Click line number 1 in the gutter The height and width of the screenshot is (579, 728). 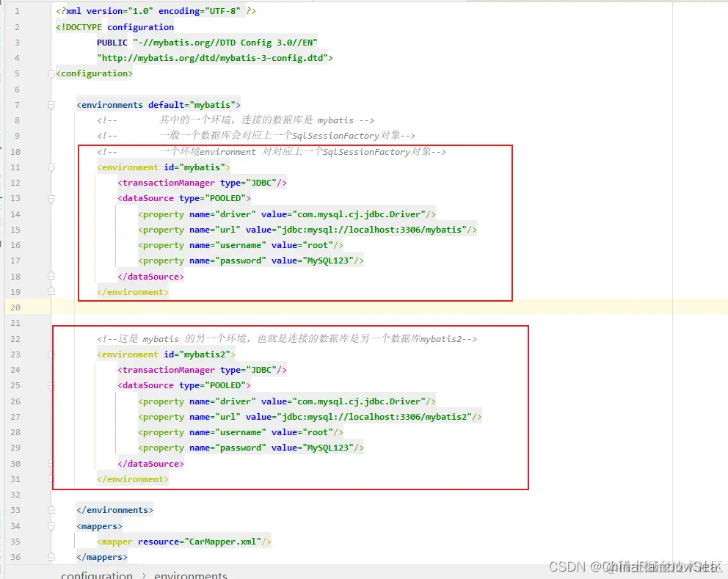click(x=17, y=11)
